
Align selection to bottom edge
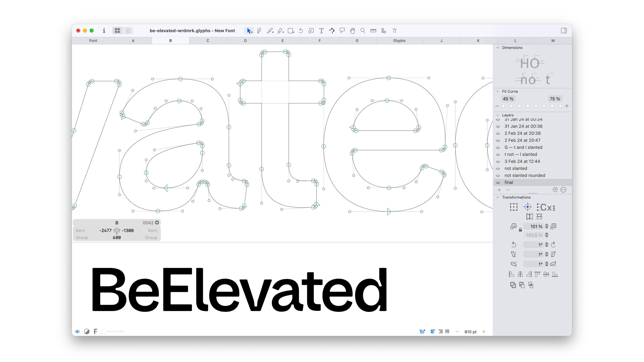(555, 274)
